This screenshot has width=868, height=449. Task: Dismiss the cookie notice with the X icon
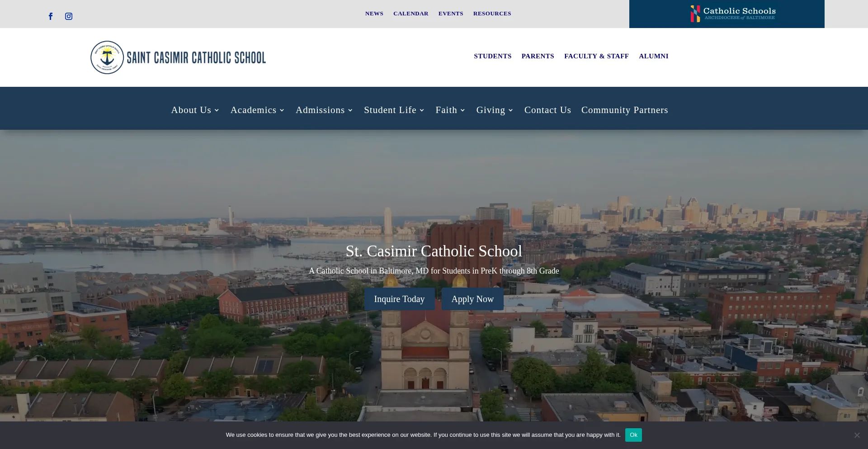pos(857,435)
